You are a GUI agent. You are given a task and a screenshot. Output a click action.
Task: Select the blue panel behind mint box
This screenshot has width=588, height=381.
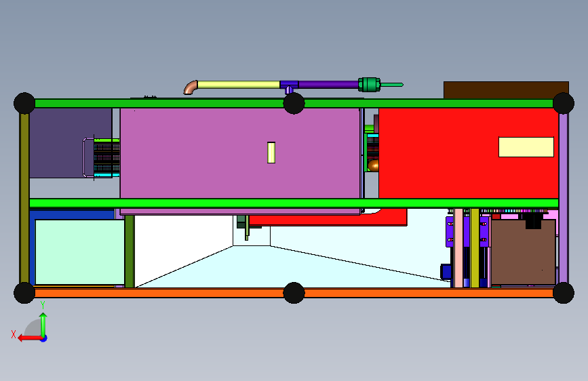pos(72,216)
